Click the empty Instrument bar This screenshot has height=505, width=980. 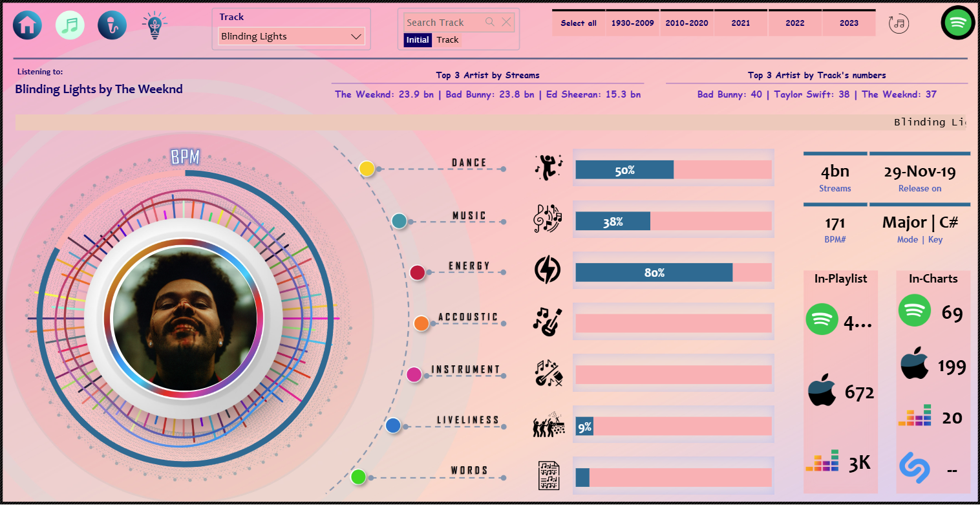[x=674, y=375]
